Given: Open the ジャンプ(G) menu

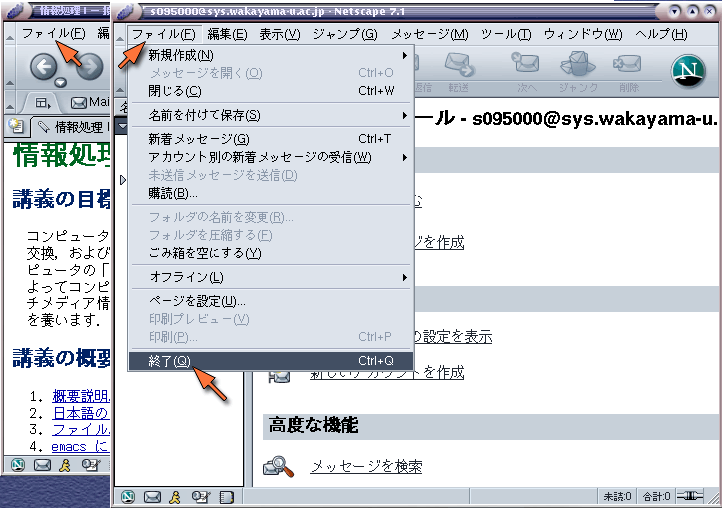Looking at the screenshot, I should (345, 34).
